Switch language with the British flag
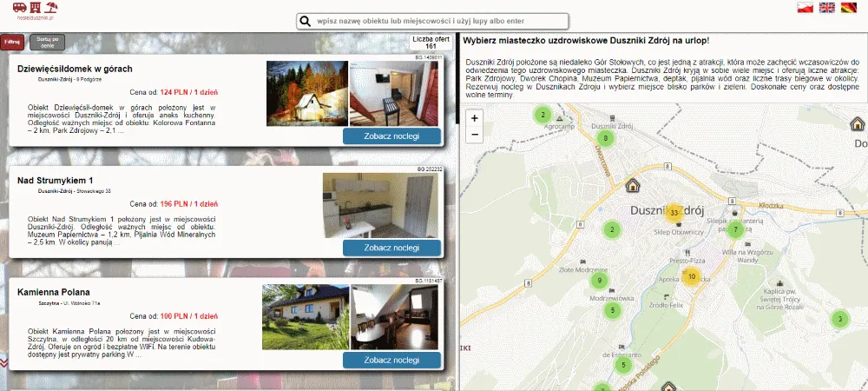 [x=827, y=7]
